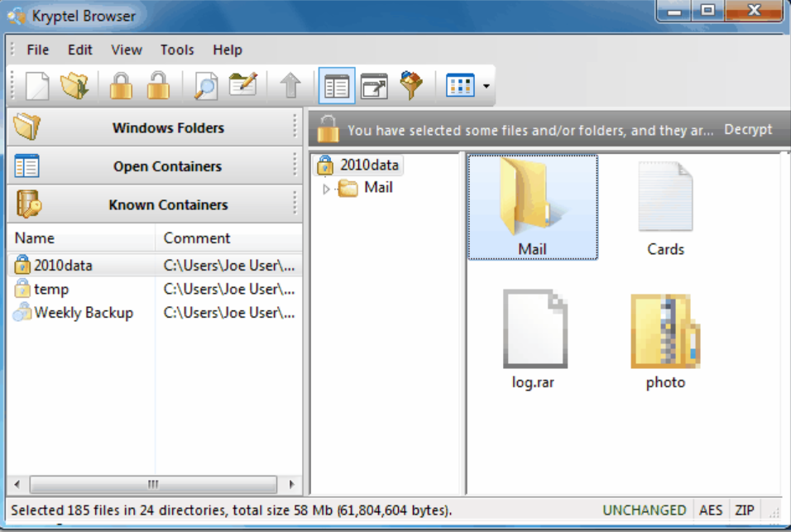Open the View menu
Image resolution: width=791 pixels, height=532 pixels.
point(127,50)
